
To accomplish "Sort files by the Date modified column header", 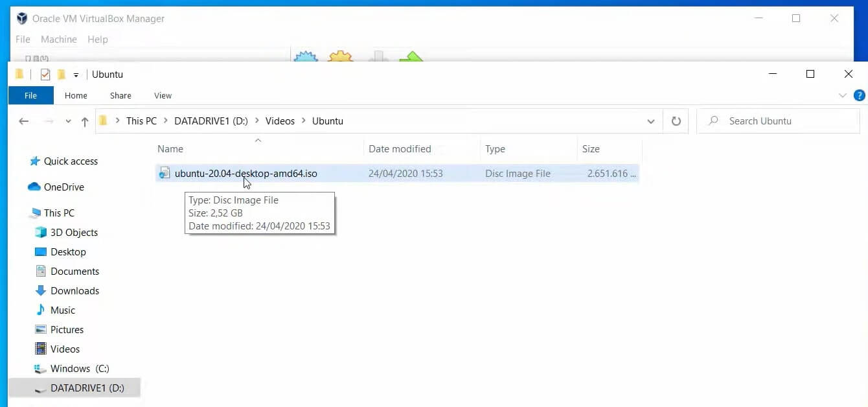I will coord(400,149).
